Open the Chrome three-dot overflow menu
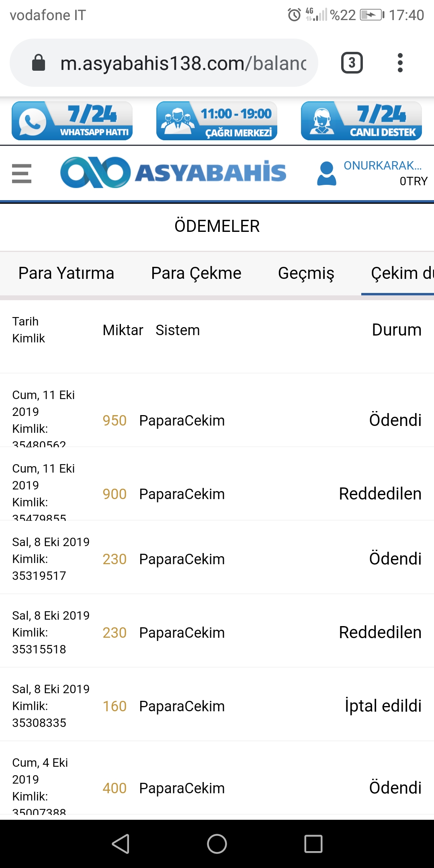This screenshot has height=868, width=434. [400, 63]
